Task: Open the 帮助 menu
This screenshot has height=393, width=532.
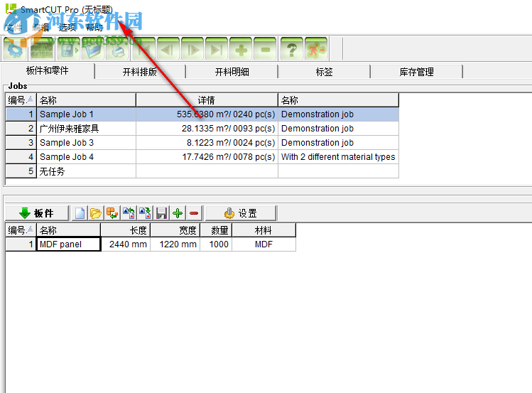Action: click(94, 28)
